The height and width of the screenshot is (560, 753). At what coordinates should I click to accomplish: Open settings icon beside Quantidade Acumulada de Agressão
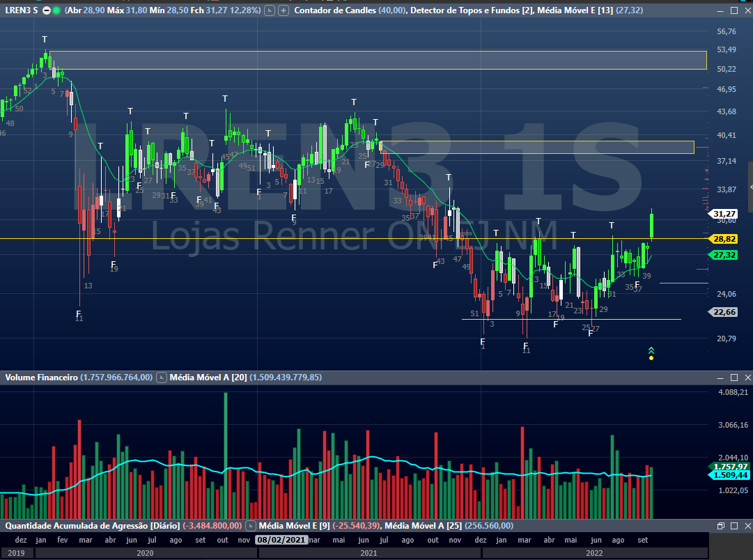click(251, 526)
